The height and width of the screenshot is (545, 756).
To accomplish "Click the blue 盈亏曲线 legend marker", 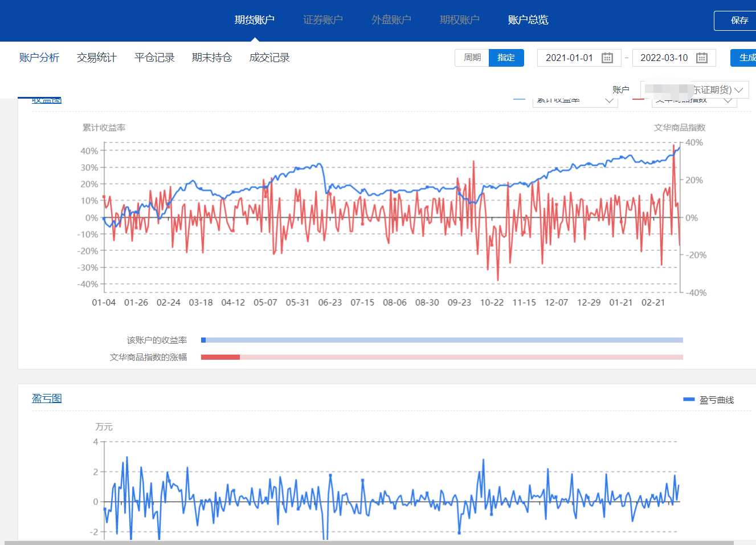I will (x=689, y=400).
